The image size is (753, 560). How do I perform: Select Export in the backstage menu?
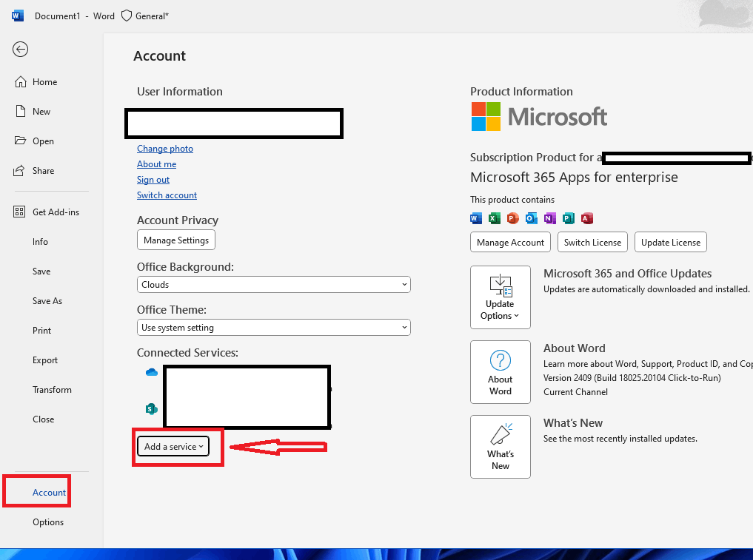[45, 360]
